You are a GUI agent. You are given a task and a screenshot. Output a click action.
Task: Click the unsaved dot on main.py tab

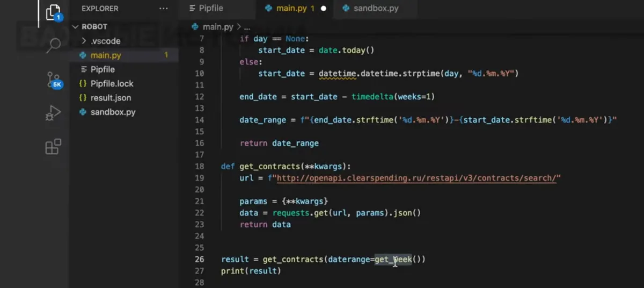(x=323, y=9)
